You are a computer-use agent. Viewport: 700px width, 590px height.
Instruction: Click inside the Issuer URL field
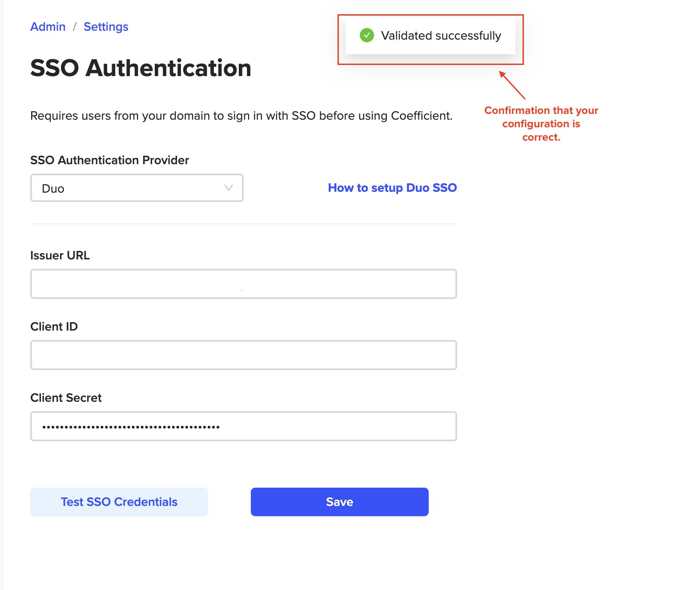(243, 283)
